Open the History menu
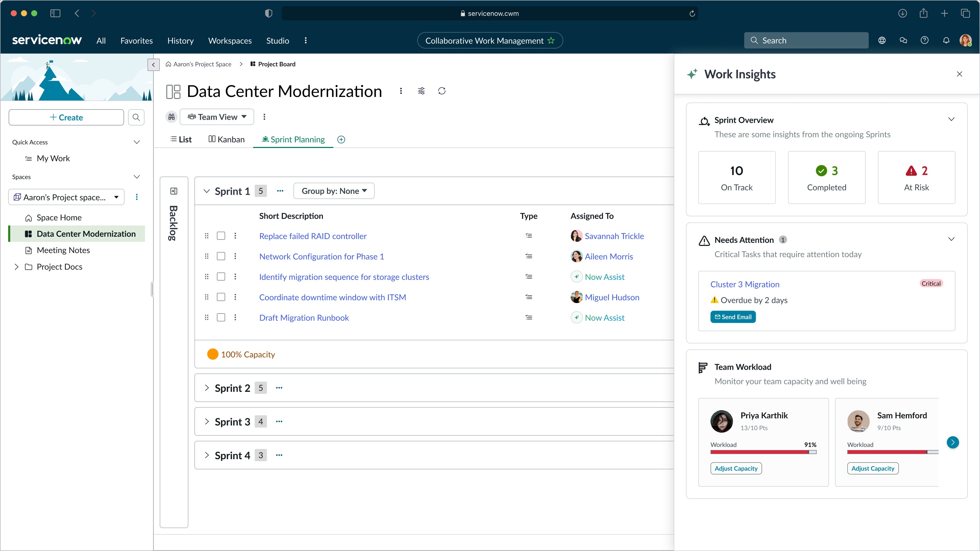 (x=180, y=40)
